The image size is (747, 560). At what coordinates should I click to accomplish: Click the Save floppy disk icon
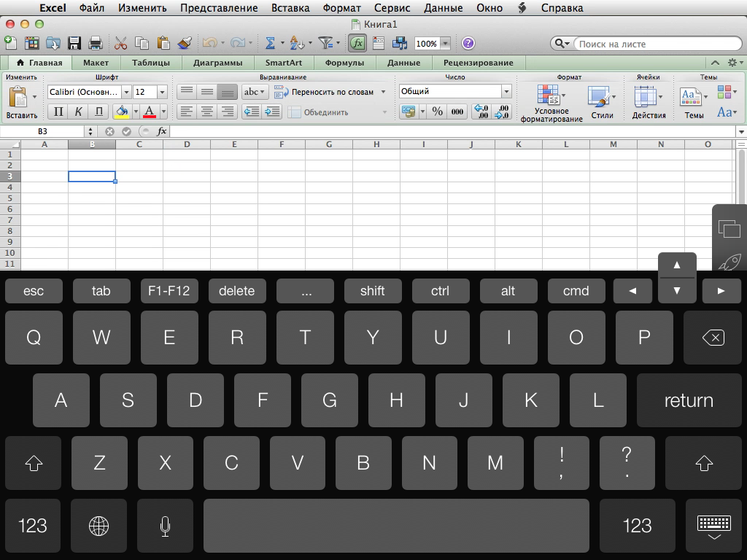[x=74, y=43]
